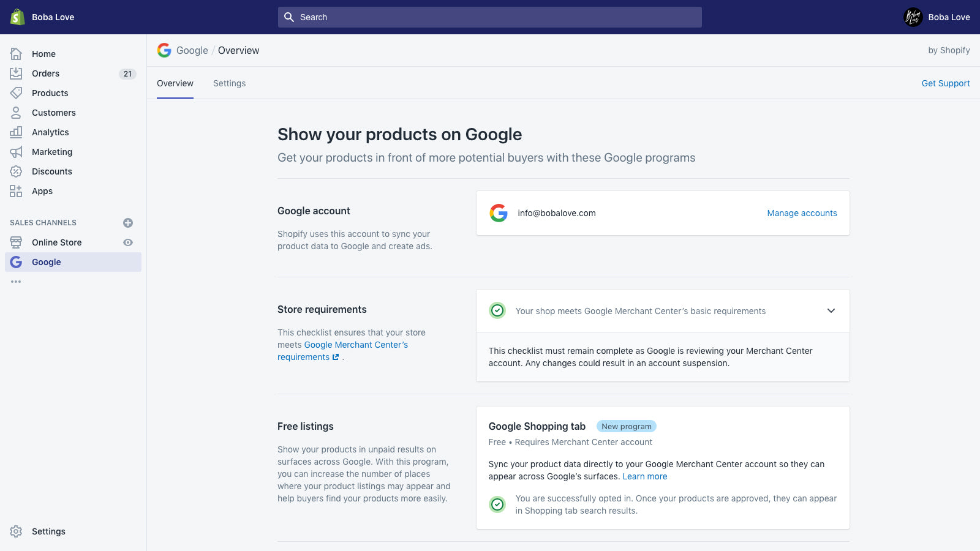Image resolution: width=980 pixels, height=551 pixels.
Task: Select the Overview tab
Action: pyautogui.click(x=175, y=83)
